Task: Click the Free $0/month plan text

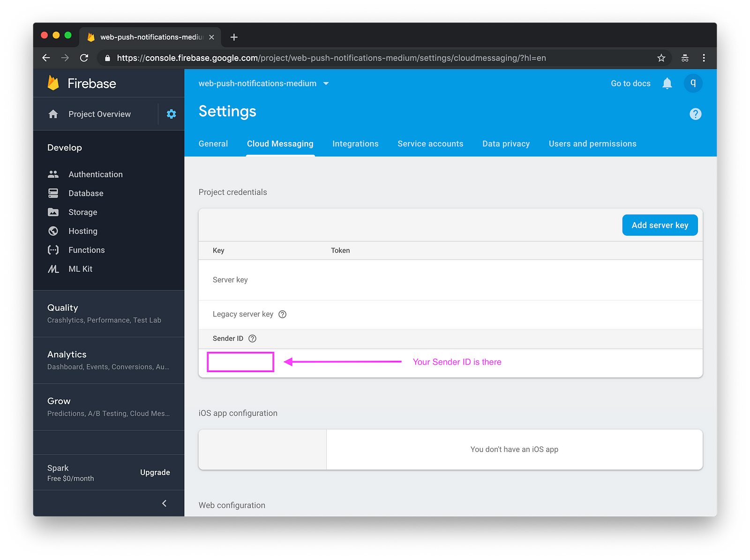Action: [70, 478]
